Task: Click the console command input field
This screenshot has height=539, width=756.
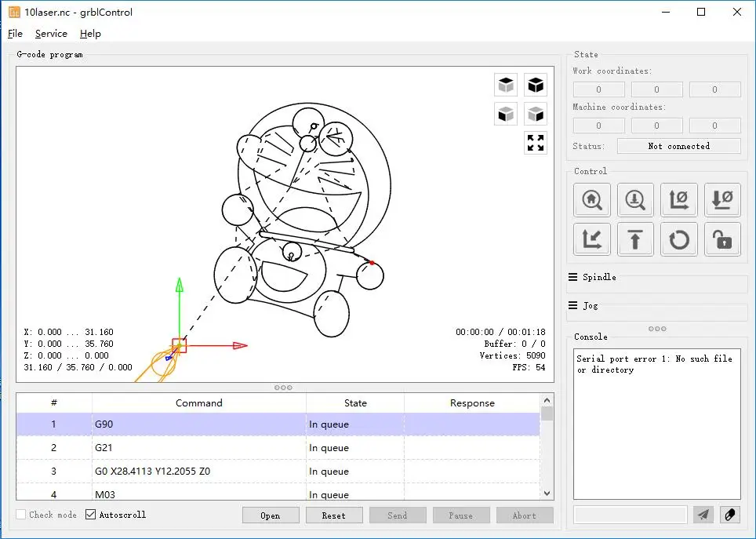Action: pyautogui.click(x=630, y=515)
